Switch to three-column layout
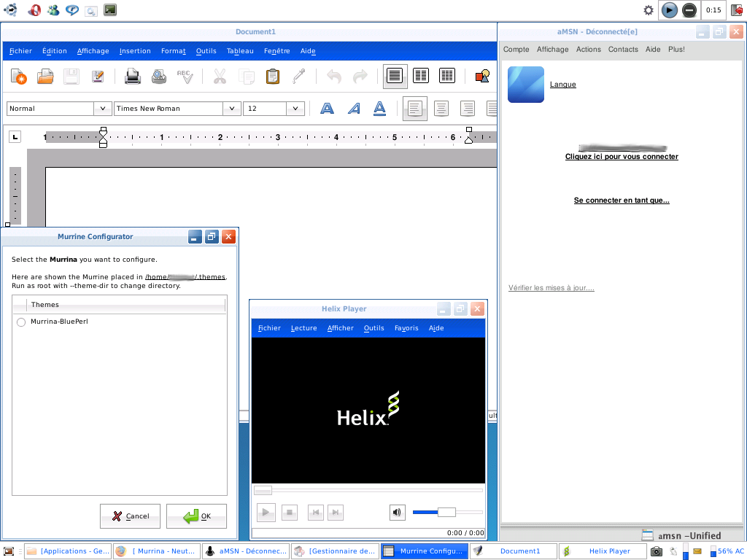Viewport: 747px width, 560px height. (447, 76)
